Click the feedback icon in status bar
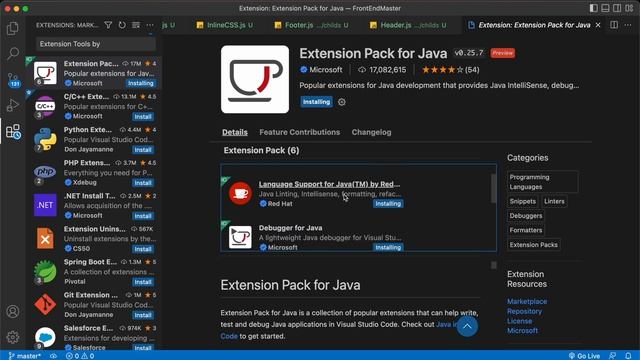The image size is (640, 360). [x=613, y=356]
